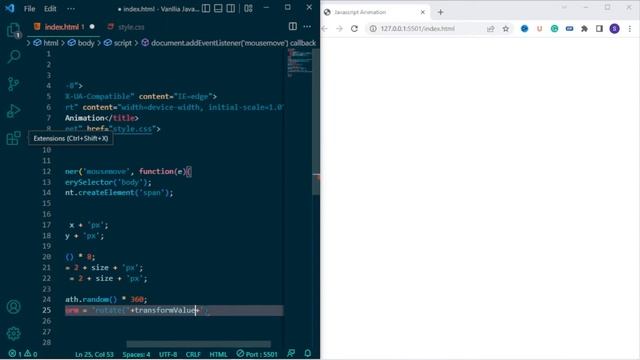This screenshot has width=640, height=360.
Task: Open the Edit menu
Action: click(x=50, y=9)
